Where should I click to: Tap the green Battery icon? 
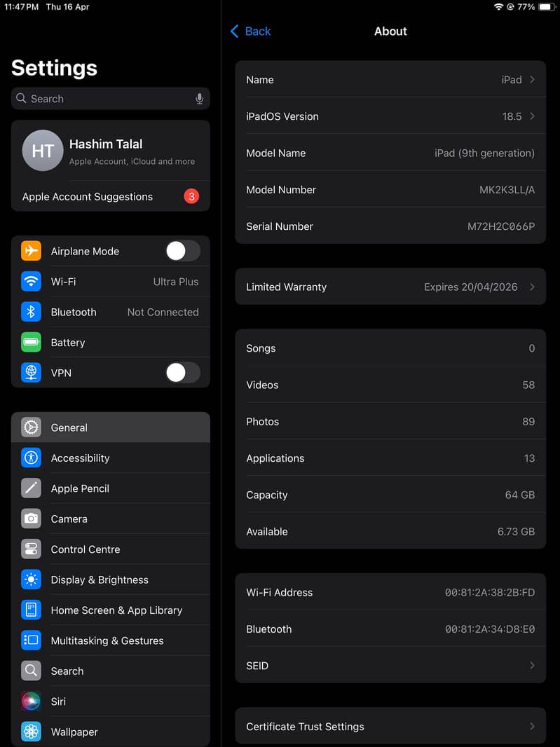[31, 342]
